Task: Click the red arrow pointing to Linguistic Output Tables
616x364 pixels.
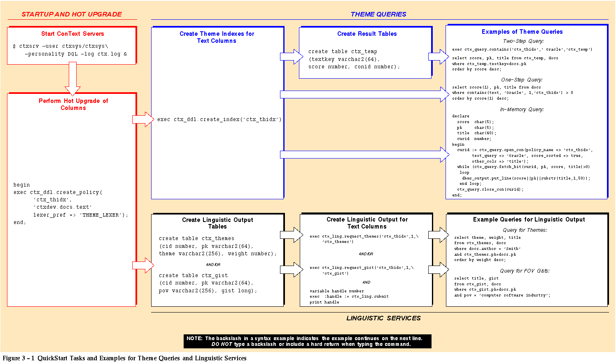Action: tap(142, 265)
